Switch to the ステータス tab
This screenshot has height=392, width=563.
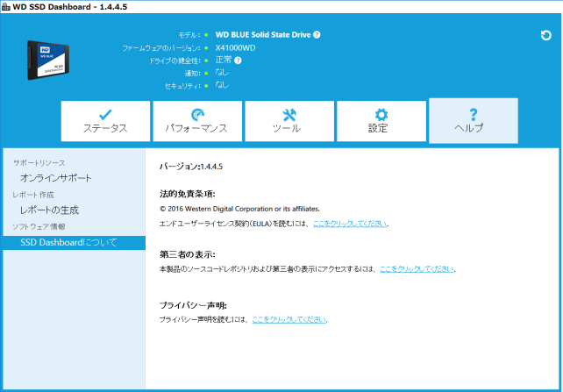pos(105,121)
